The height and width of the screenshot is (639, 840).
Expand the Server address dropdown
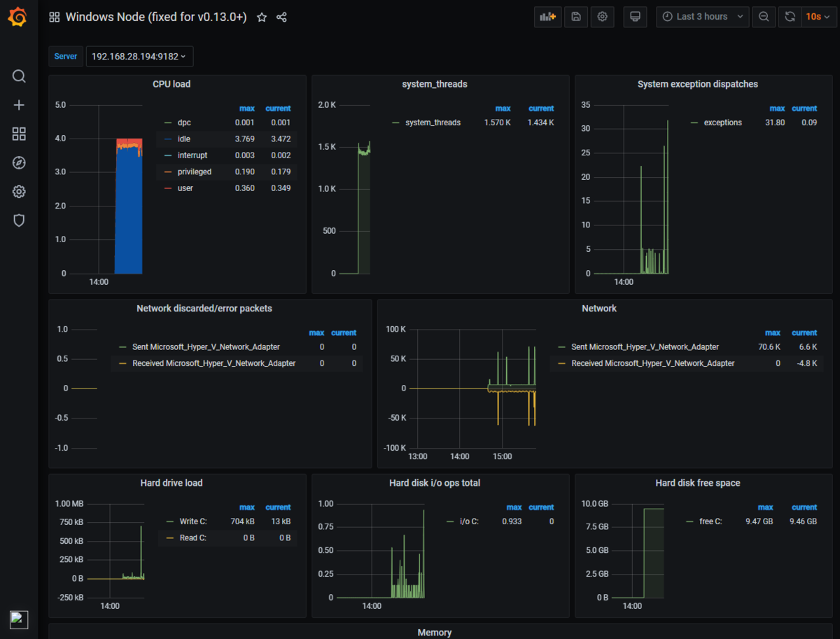[x=139, y=57]
